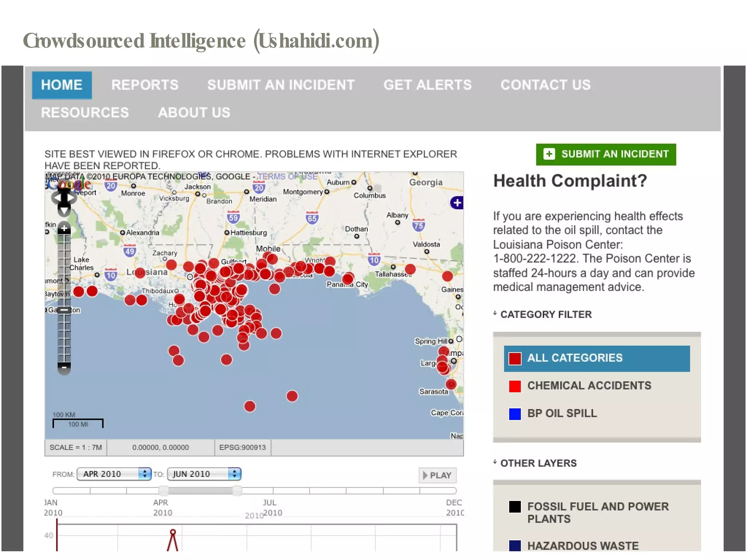This screenshot has width=747, height=560.
Task: Filter by BP OIL SPILL category
Action: coord(553,413)
